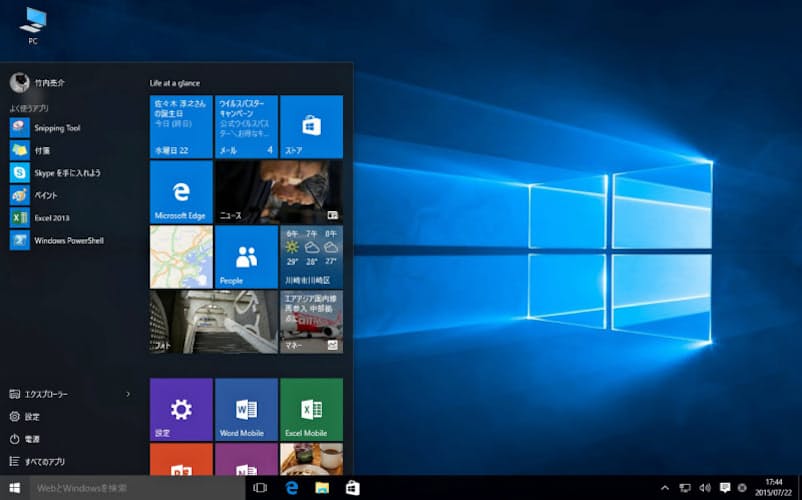
Task: Click the Task View taskbar icon
Action: tap(261, 488)
